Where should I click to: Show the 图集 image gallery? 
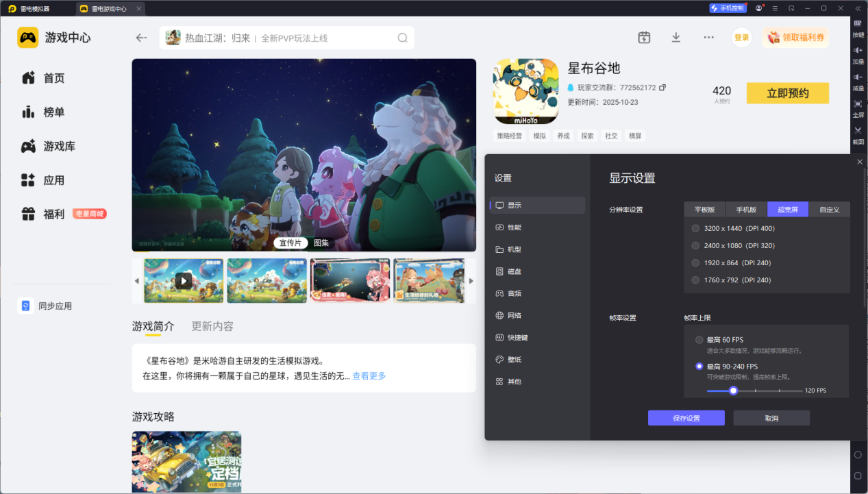[x=321, y=243]
